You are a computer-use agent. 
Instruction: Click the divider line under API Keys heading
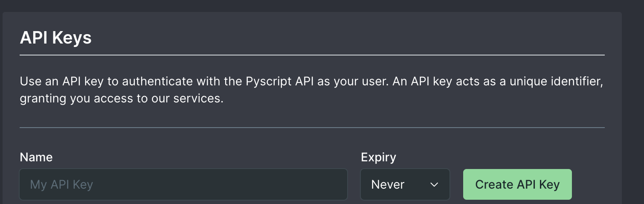coord(312,55)
